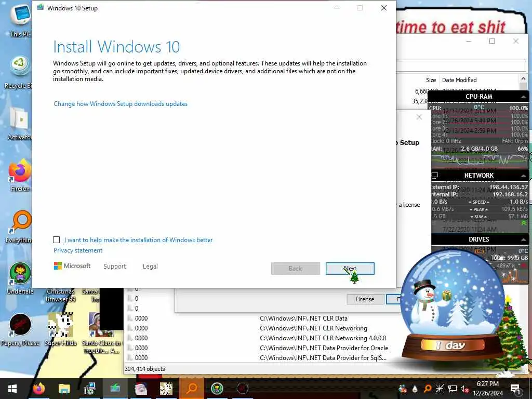Click the installer disc taskbar icon
Viewport: 532px width, 399px height.
pyautogui.click(x=89, y=389)
